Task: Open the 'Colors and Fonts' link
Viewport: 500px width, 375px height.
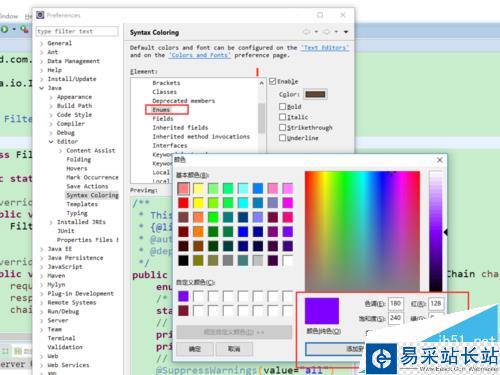Action: (199, 55)
